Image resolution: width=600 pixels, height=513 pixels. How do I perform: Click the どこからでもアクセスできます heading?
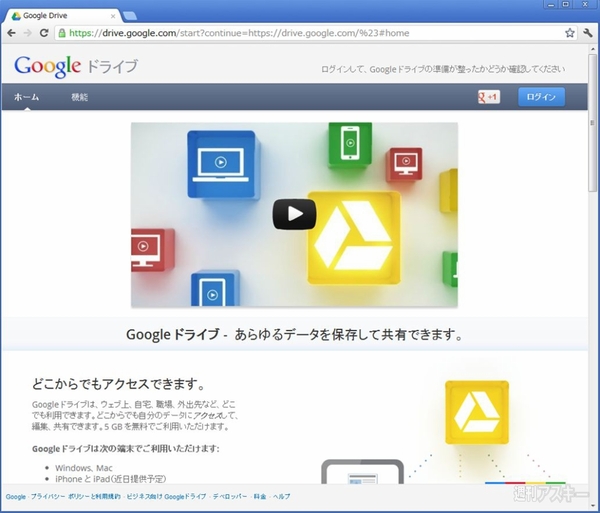point(119,384)
